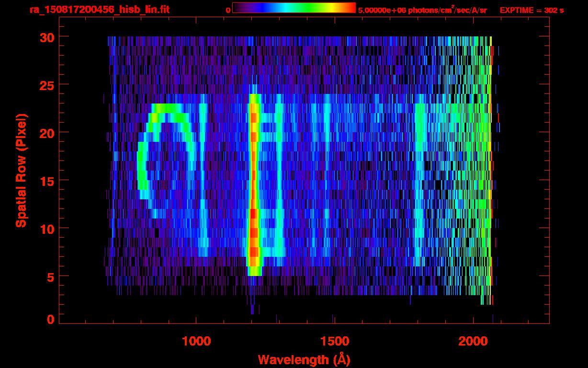The width and height of the screenshot is (588, 368).
Task: Click the 5.00000e+06 photons unit label
Action: (x=422, y=10)
